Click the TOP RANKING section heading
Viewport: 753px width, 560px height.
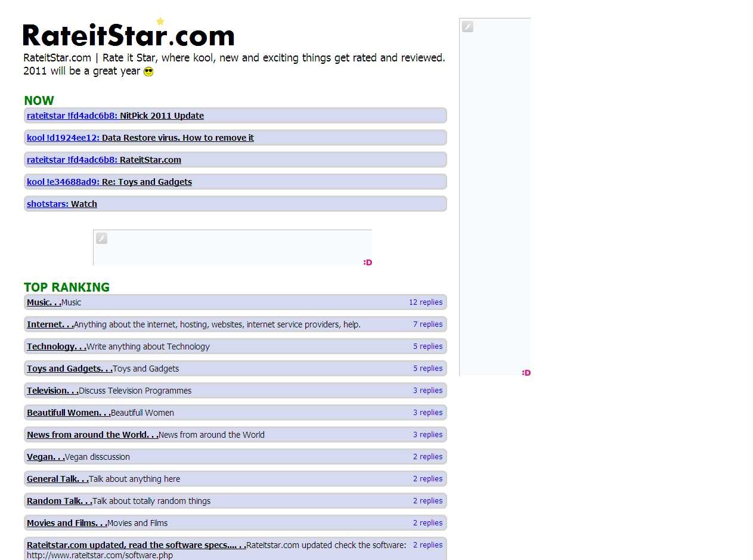pyautogui.click(x=67, y=287)
